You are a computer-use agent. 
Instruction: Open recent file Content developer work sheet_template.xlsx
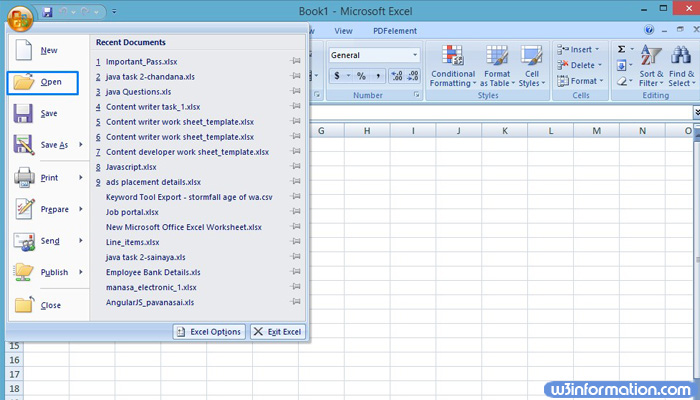(188, 152)
